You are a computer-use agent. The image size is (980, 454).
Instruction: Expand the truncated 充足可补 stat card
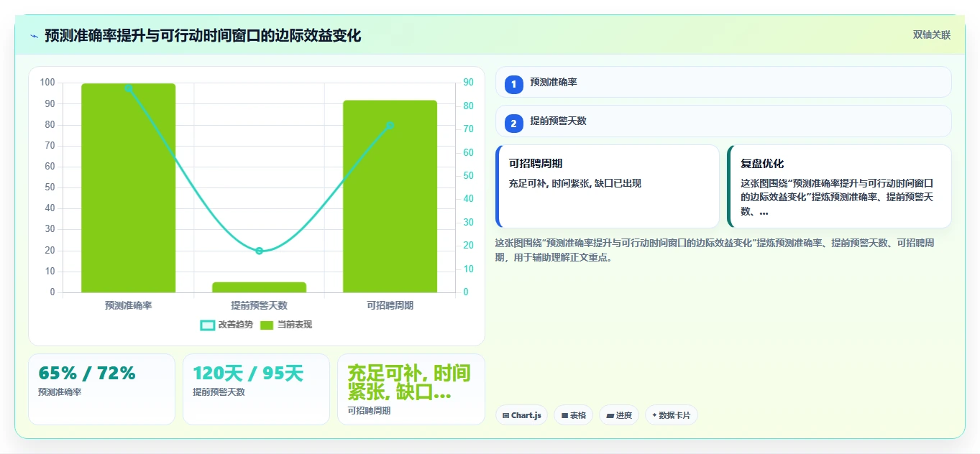411,389
